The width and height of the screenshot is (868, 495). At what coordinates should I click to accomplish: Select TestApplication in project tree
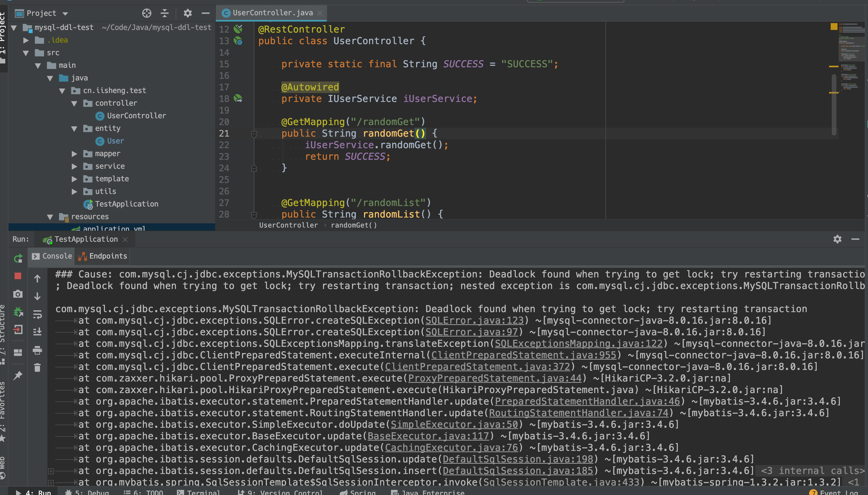(x=126, y=204)
